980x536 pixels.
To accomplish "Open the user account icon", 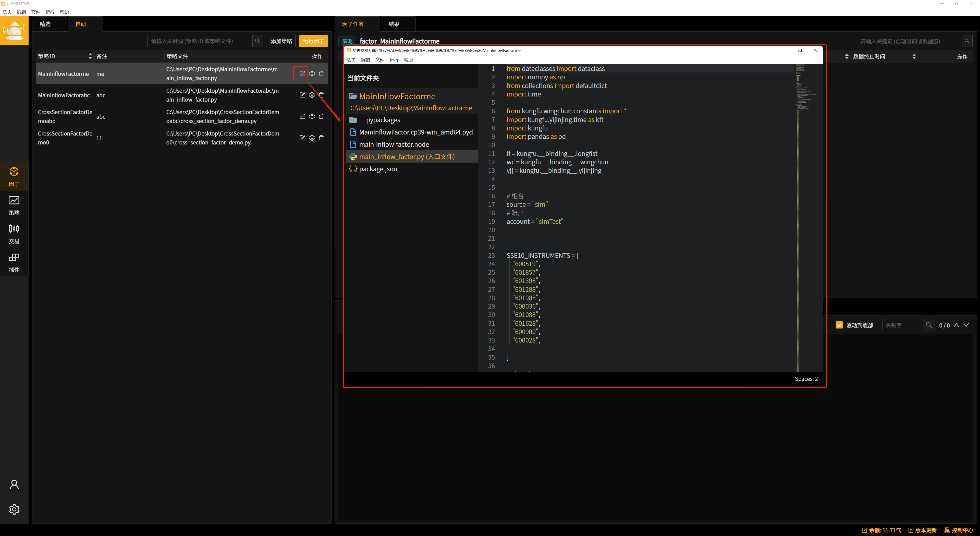I will tap(14, 484).
